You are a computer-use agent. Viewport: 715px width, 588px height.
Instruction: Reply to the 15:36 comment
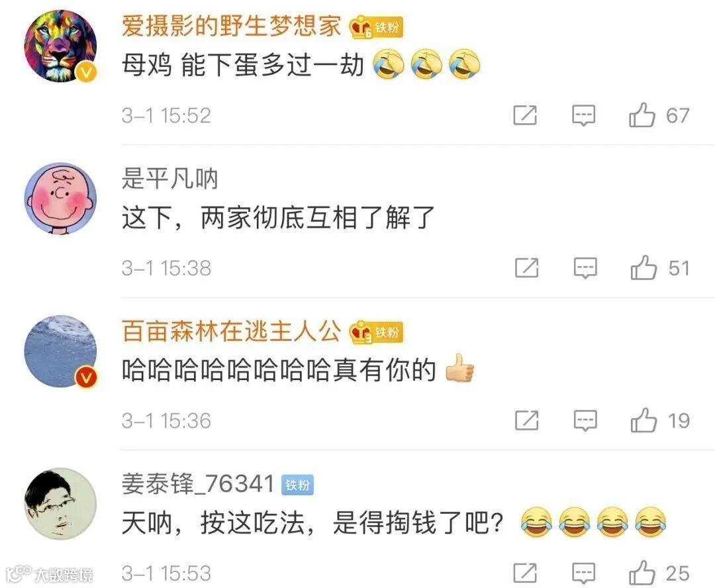pyautogui.click(x=585, y=420)
